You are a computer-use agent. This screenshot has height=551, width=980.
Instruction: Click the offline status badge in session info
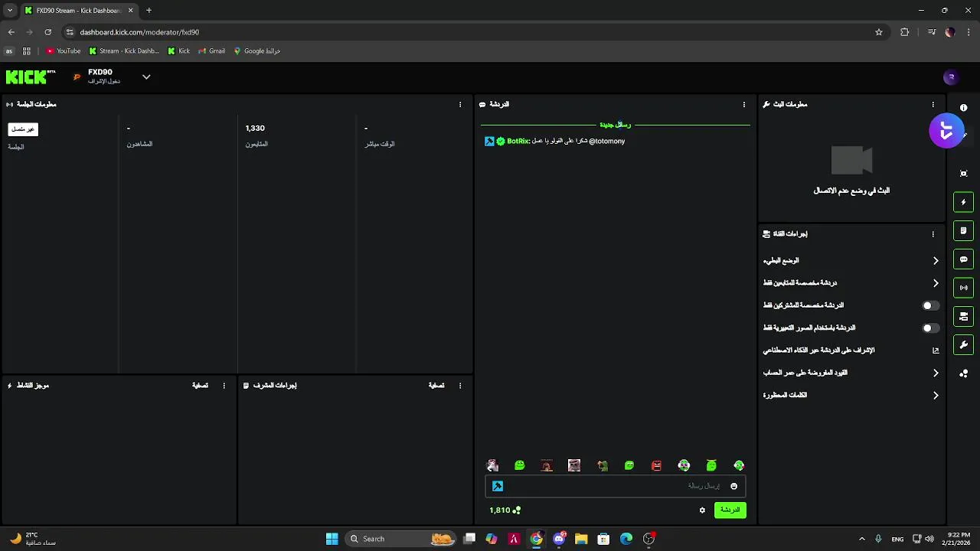pyautogui.click(x=23, y=129)
